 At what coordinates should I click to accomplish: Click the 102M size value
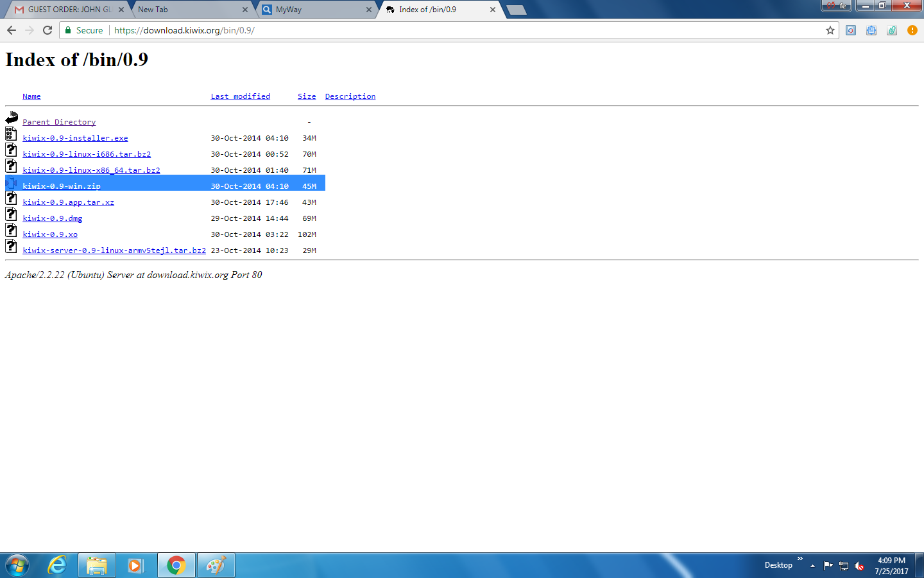307,234
